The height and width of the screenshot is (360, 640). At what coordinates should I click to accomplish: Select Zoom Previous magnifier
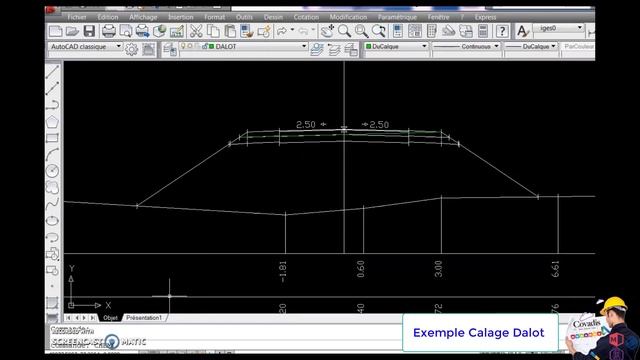(x=378, y=31)
